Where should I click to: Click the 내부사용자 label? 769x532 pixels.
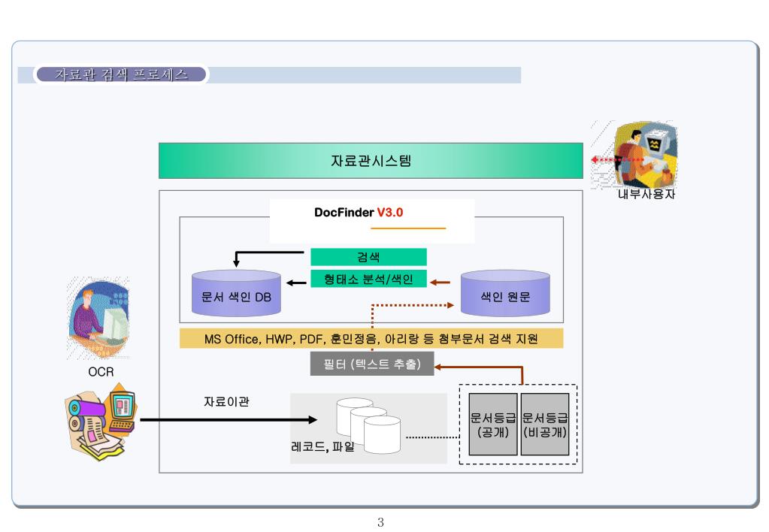(x=646, y=194)
